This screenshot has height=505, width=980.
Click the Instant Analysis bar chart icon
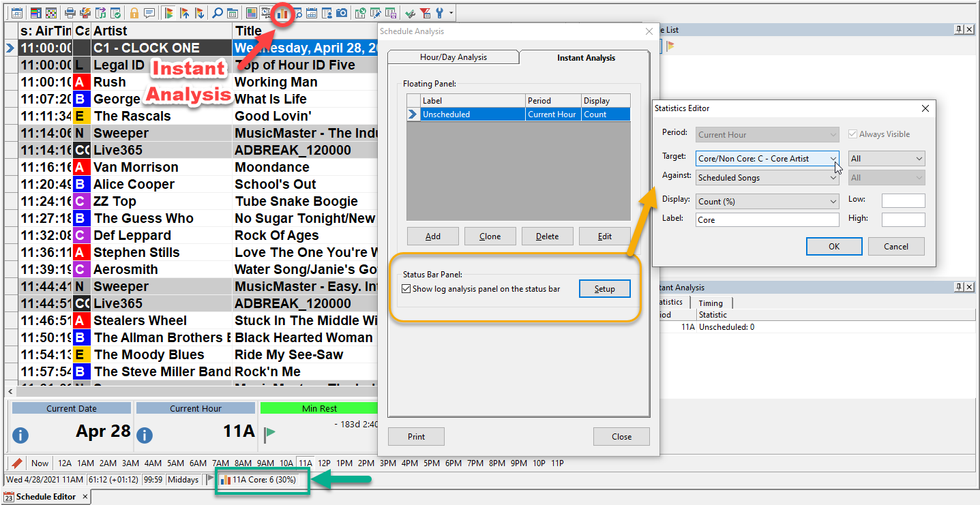point(282,13)
